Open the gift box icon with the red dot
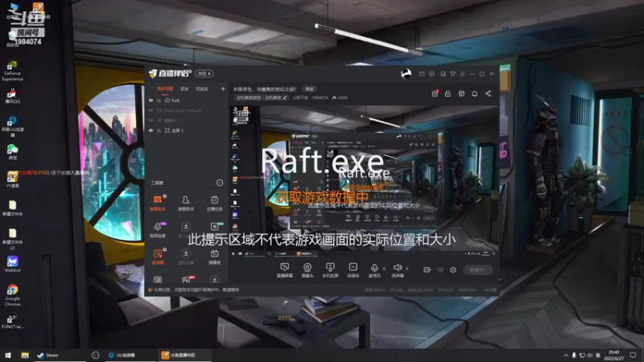Screen dimensions: 644x362 tap(435, 93)
